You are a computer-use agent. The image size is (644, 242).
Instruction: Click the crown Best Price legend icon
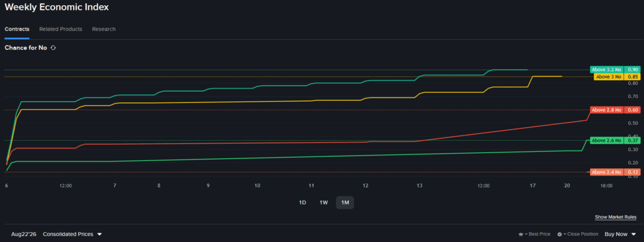point(521,234)
